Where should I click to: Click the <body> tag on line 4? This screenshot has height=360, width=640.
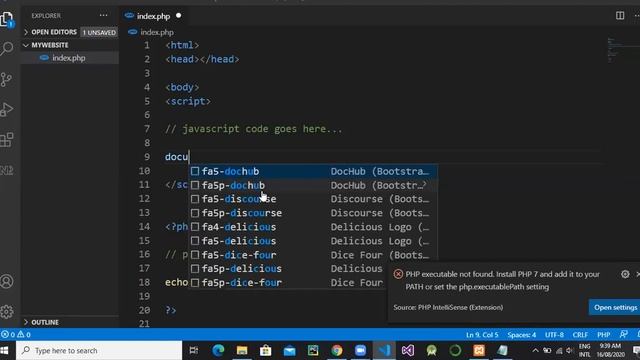182,87
